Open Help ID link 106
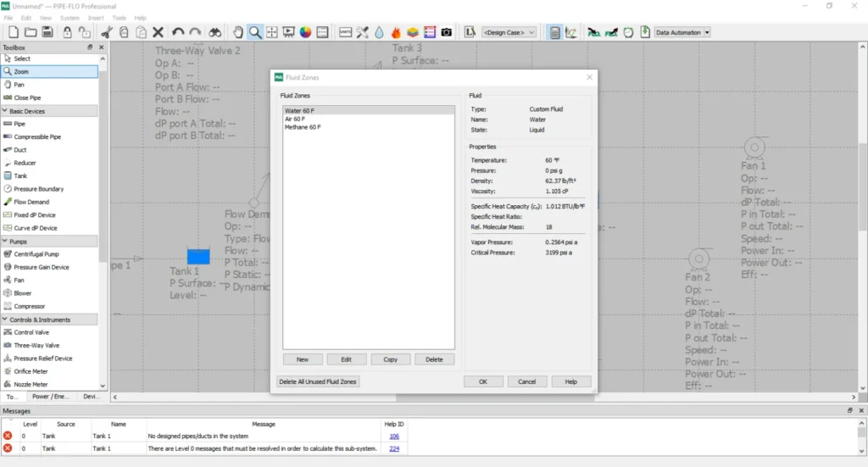The height and width of the screenshot is (467, 868). (x=393, y=436)
